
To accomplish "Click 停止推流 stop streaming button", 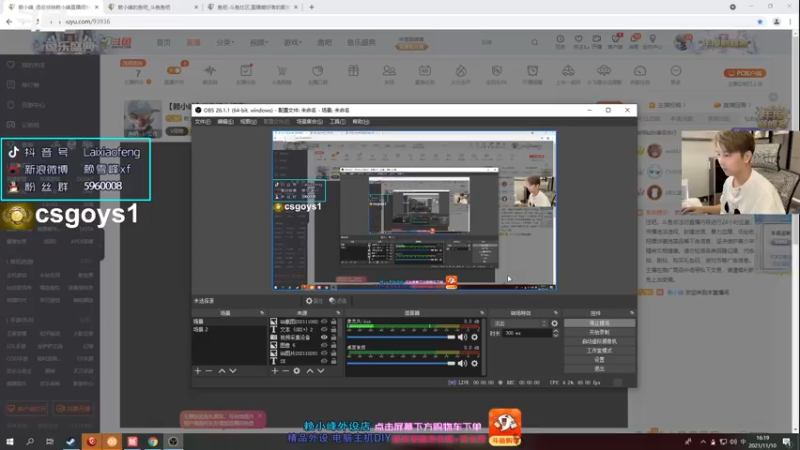I will tap(599, 323).
